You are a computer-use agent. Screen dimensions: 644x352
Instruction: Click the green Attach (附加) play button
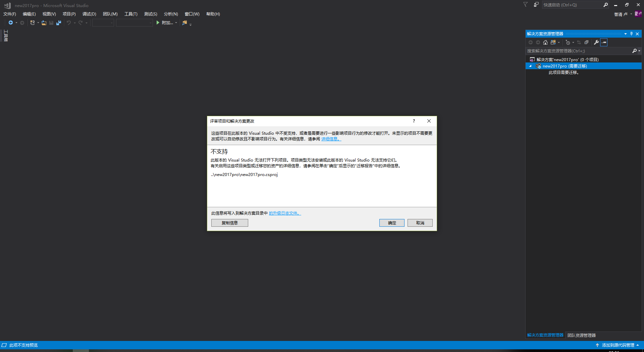click(x=164, y=23)
